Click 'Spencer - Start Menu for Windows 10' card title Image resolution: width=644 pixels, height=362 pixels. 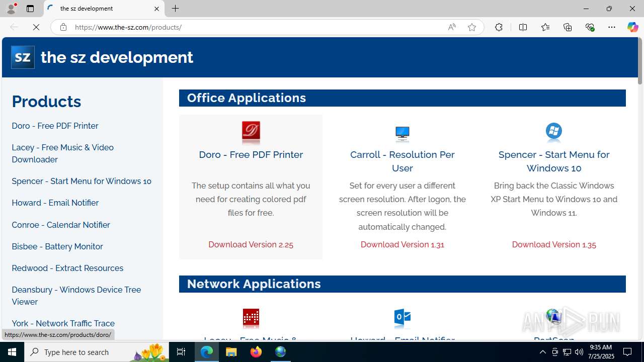pyautogui.click(x=554, y=161)
